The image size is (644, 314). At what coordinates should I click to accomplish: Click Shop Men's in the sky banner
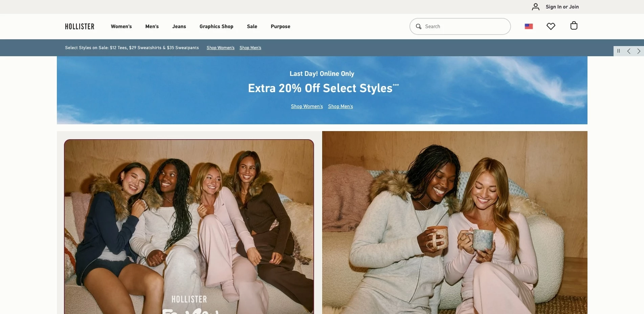[340, 106]
